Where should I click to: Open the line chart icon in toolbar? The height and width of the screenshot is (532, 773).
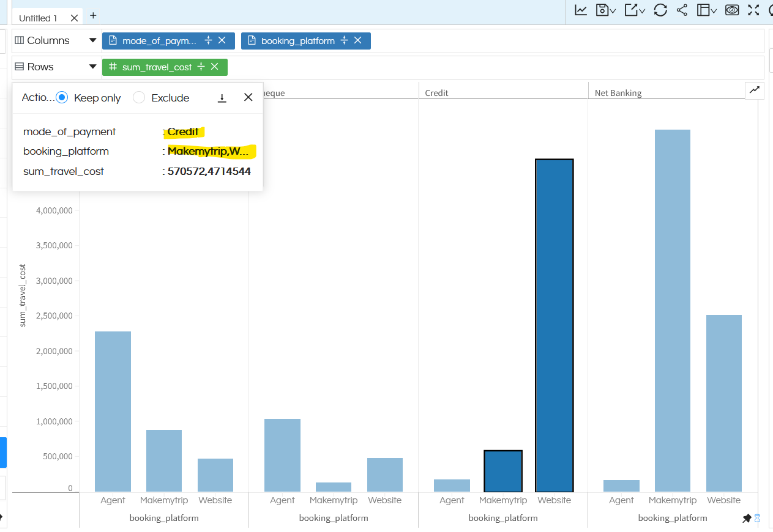[x=581, y=10]
